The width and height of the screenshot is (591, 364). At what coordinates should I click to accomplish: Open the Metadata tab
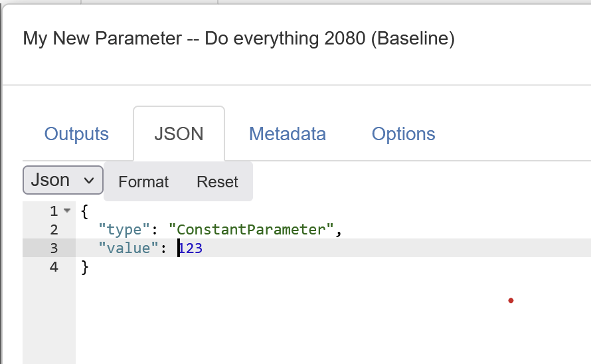click(x=287, y=134)
